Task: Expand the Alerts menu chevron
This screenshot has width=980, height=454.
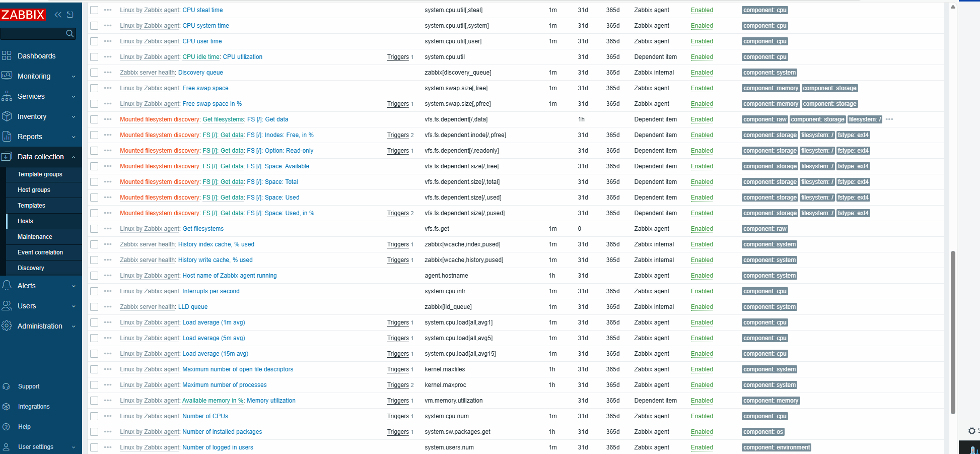Action: coord(74,286)
